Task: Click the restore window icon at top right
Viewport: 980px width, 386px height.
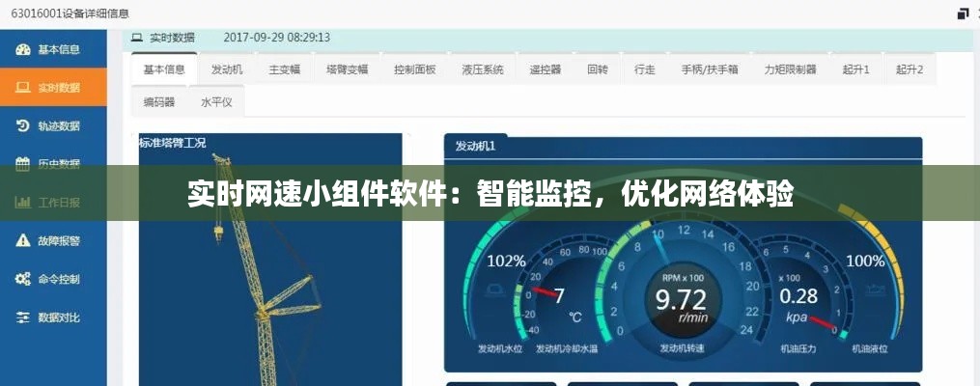Action: (x=964, y=14)
